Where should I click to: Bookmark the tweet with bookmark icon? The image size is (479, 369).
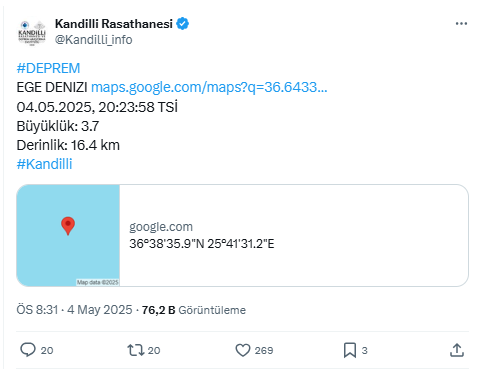click(350, 350)
